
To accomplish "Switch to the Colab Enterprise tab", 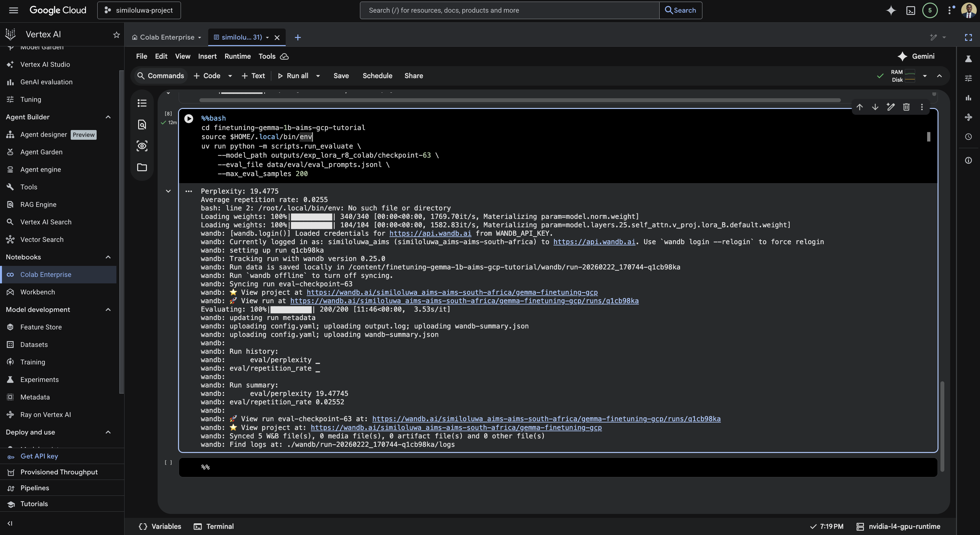I will 166,37.
